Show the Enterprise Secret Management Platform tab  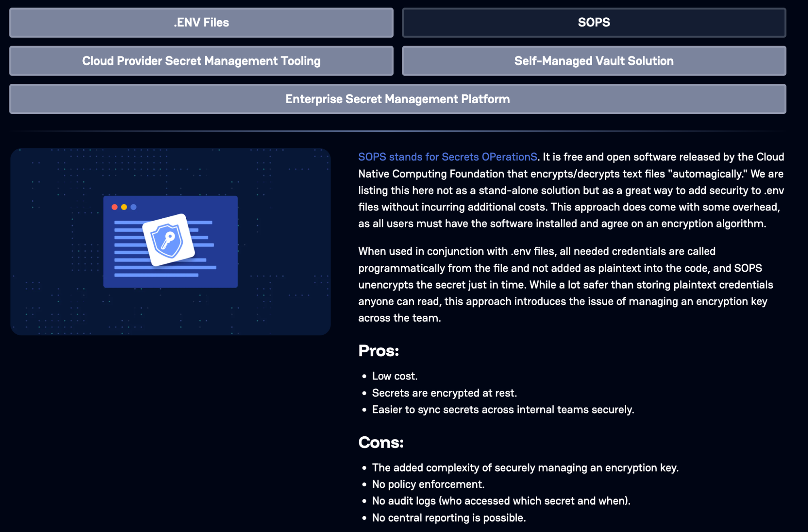398,99
